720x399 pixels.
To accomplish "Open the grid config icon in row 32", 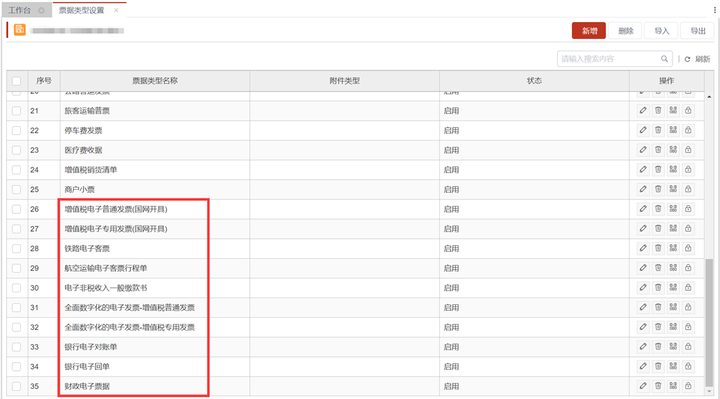I will click(673, 327).
